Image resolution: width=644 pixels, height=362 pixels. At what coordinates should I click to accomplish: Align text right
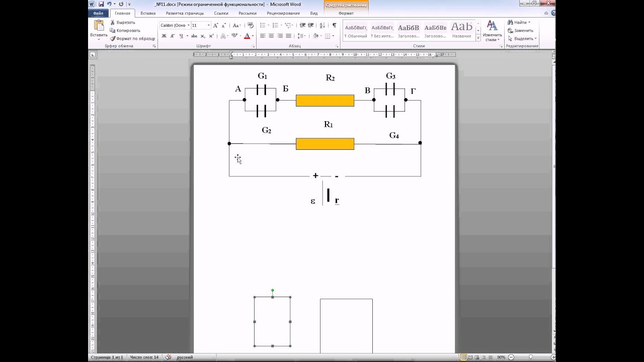[280, 36]
